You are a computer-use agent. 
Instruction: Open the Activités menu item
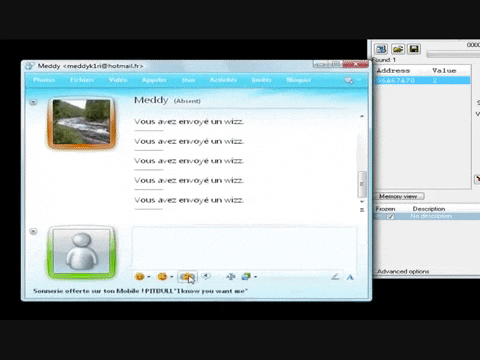(223, 80)
